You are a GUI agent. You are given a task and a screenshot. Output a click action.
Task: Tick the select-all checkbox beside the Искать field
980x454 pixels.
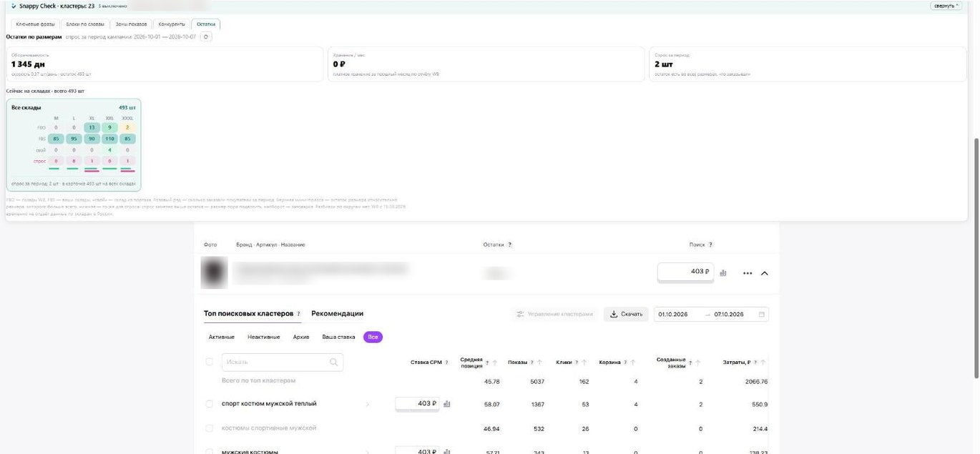coord(210,362)
